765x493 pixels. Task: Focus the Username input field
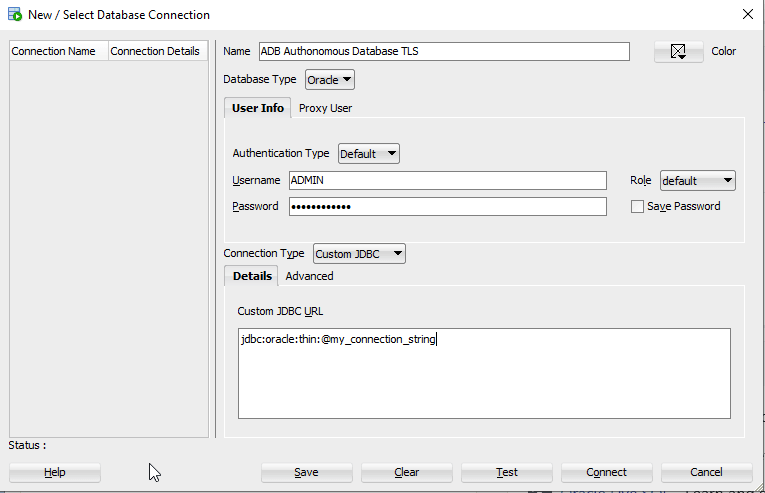coord(447,181)
